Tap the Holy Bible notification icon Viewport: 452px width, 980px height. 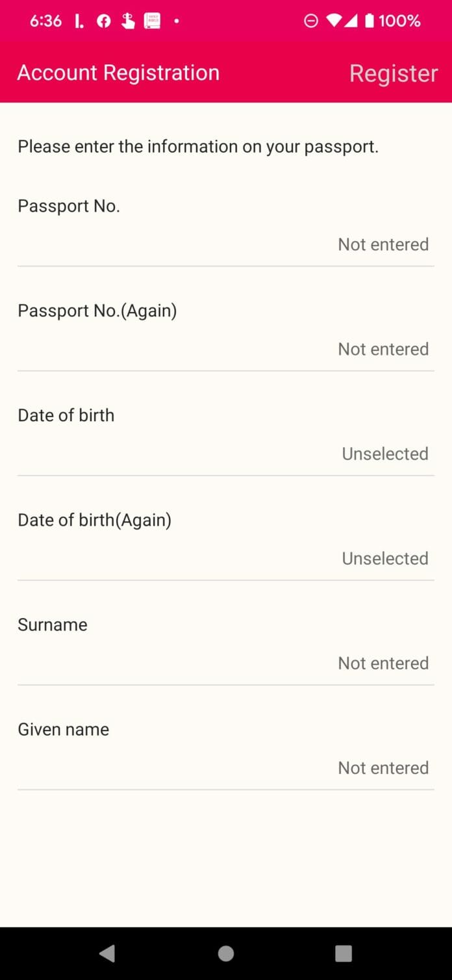pyautogui.click(x=153, y=20)
